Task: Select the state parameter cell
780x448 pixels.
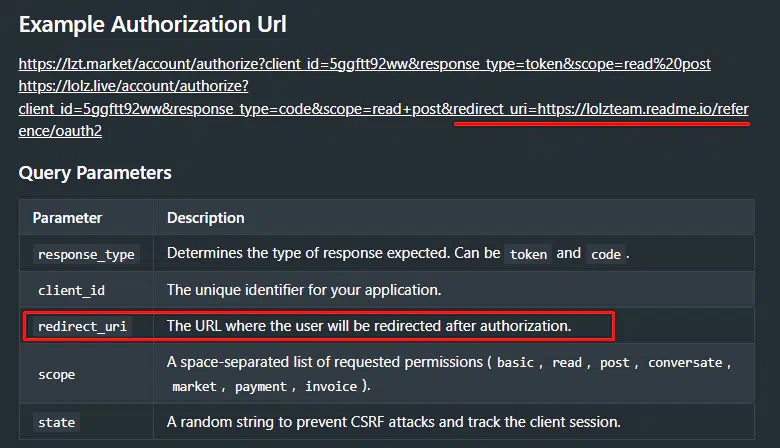Action: point(56,422)
